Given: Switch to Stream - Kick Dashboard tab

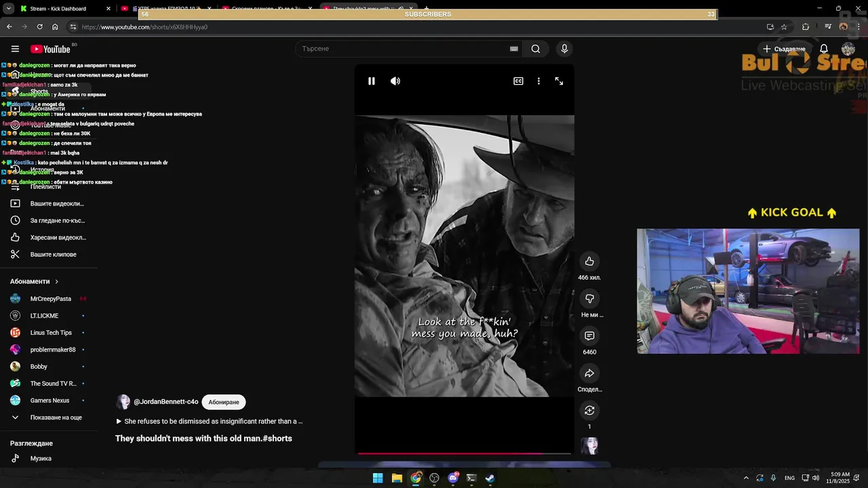Looking at the screenshot, I should point(64,9).
